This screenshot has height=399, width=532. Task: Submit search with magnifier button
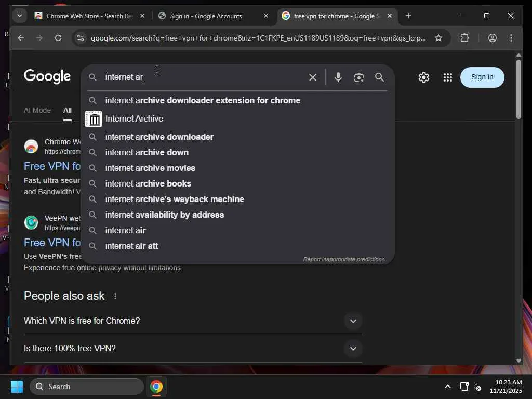[x=379, y=77]
